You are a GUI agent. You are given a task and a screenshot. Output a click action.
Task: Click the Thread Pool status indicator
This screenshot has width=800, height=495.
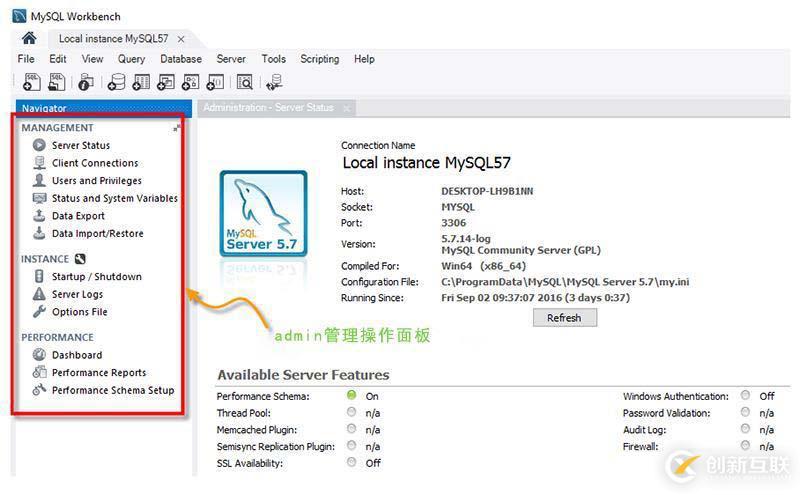pos(352,412)
